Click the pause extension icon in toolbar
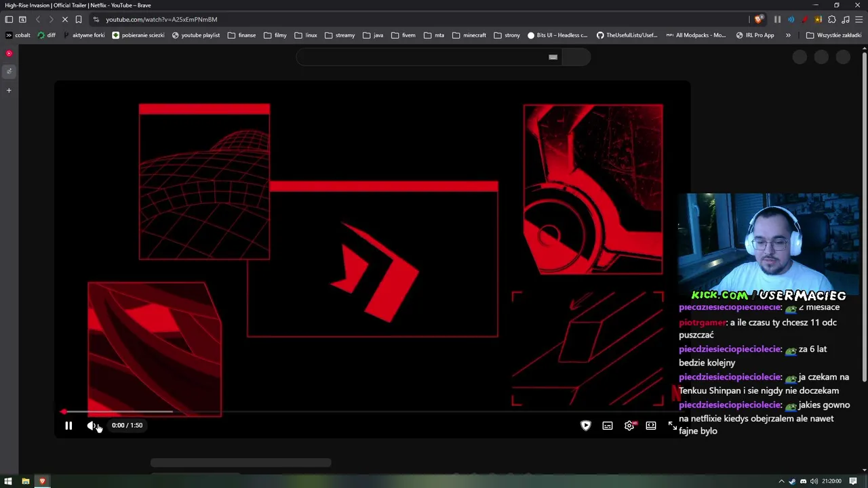The height and width of the screenshot is (488, 868). pyautogui.click(x=777, y=20)
